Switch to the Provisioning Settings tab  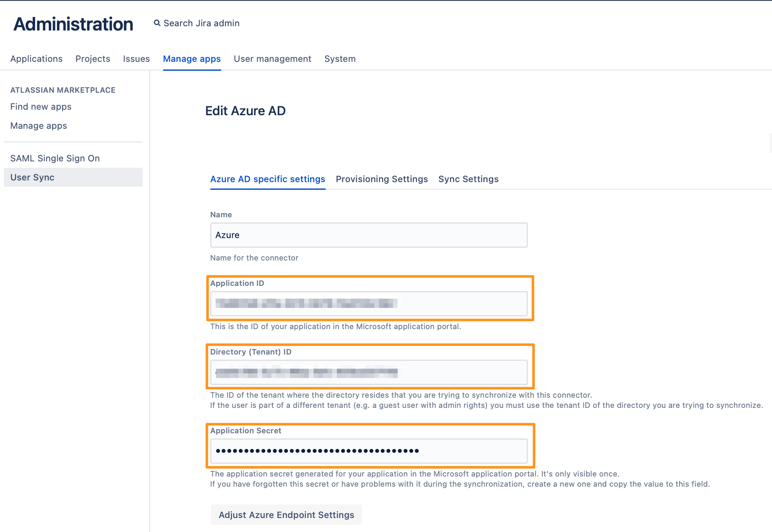[x=382, y=179]
